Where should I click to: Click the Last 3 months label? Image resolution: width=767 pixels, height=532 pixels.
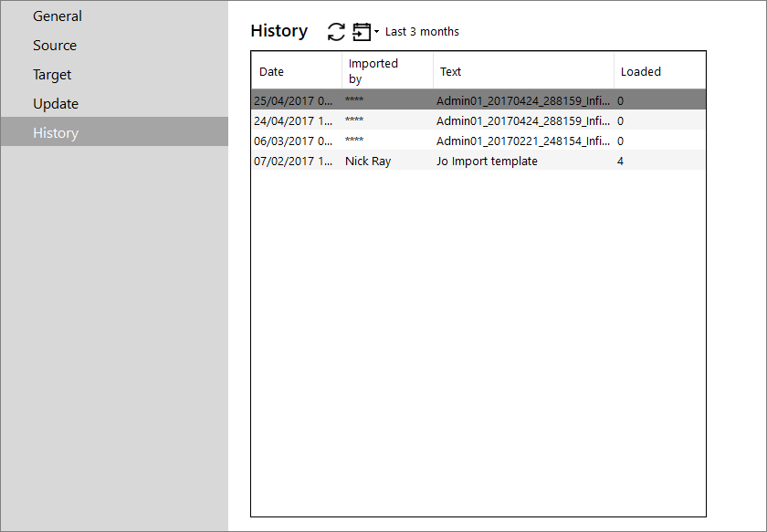pyautogui.click(x=422, y=32)
